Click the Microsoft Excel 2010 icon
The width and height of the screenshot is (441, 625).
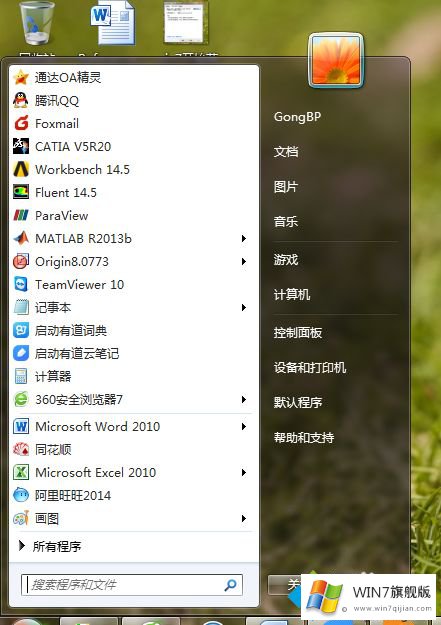(x=21, y=472)
